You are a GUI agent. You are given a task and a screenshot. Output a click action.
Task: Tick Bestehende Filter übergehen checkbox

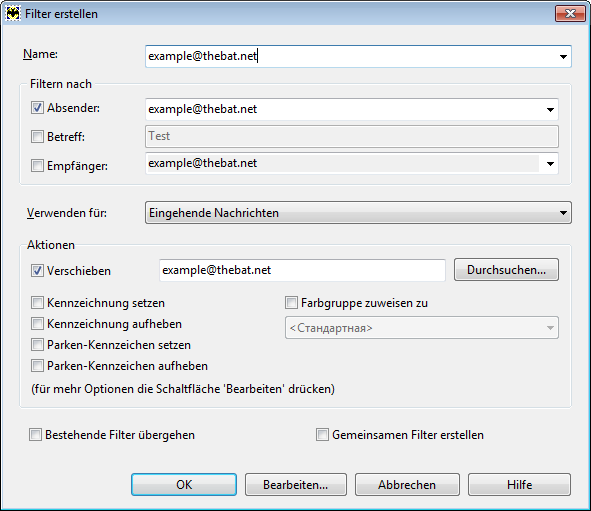tap(35, 435)
